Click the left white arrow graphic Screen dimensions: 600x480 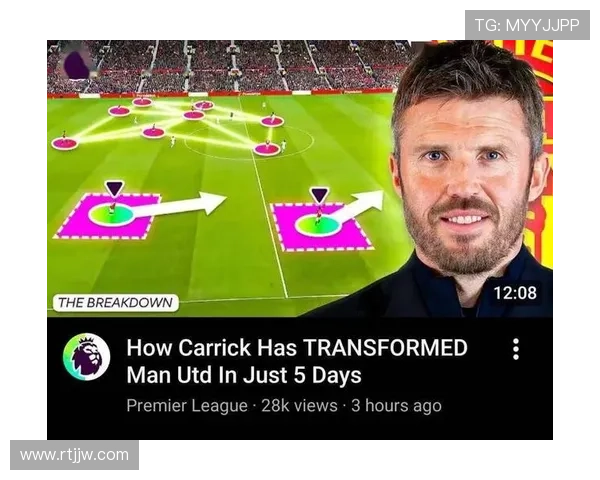(176, 205)
